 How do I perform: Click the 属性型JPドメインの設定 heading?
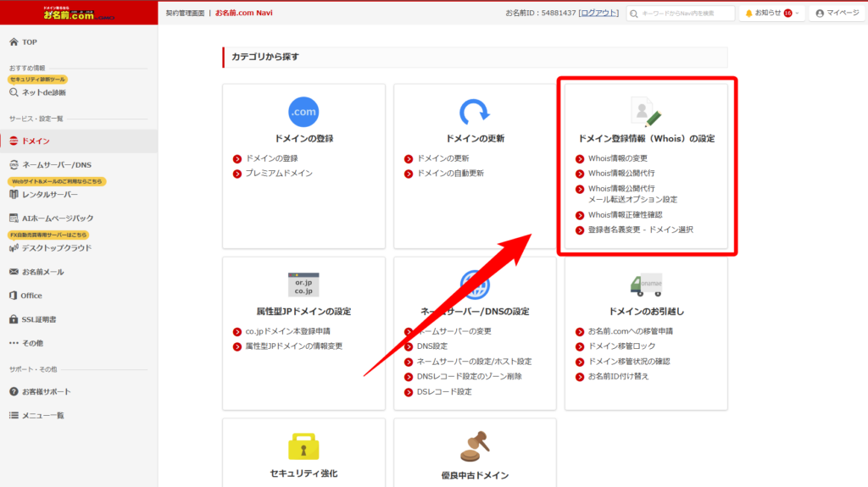(303, 312)
